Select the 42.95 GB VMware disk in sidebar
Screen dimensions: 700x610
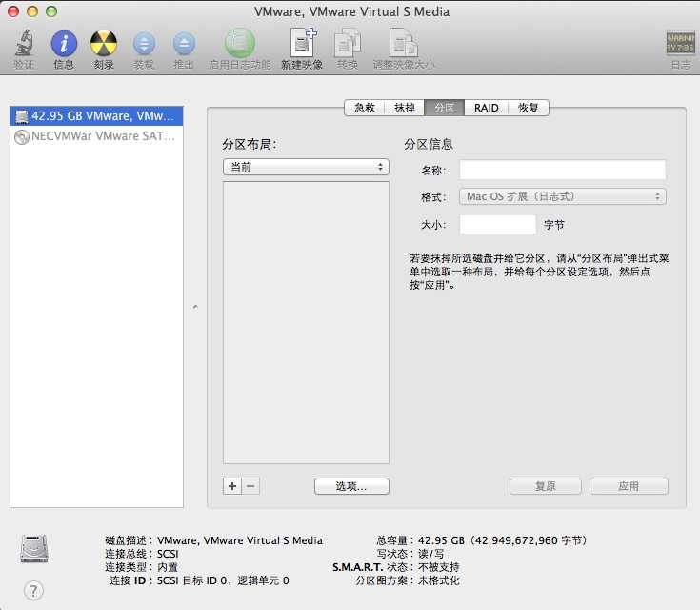point(96,115)
